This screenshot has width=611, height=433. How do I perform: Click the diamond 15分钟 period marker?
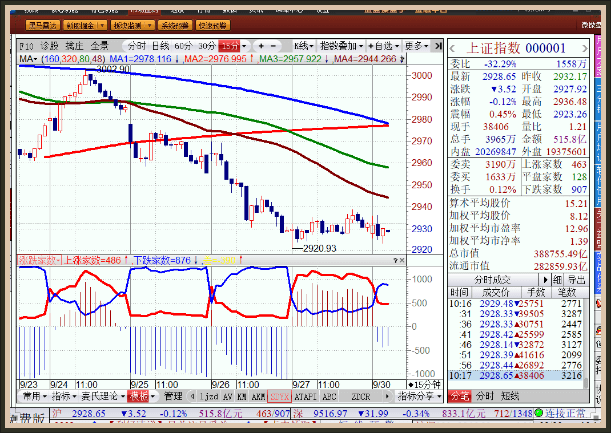tap(424, 385)
